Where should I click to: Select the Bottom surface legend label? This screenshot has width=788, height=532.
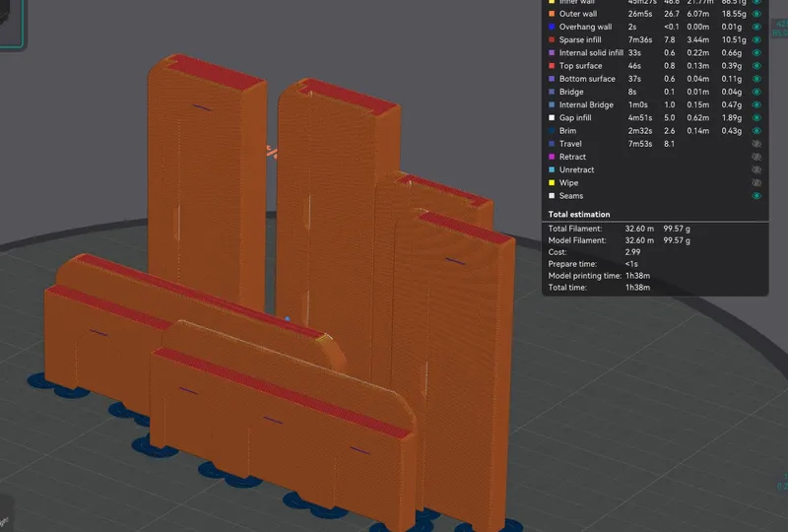coord(587,79)
